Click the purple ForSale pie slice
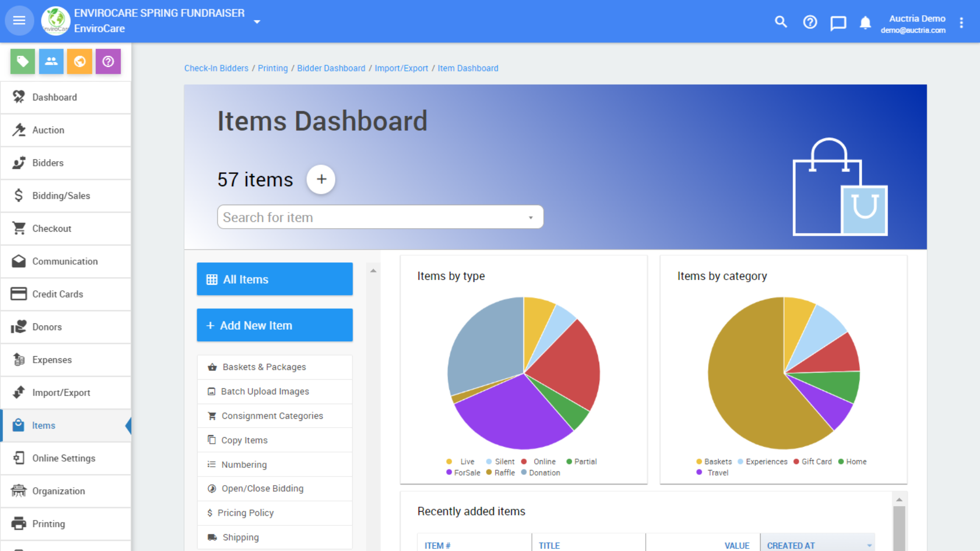 pyautogui.click(x=510, y=413)
